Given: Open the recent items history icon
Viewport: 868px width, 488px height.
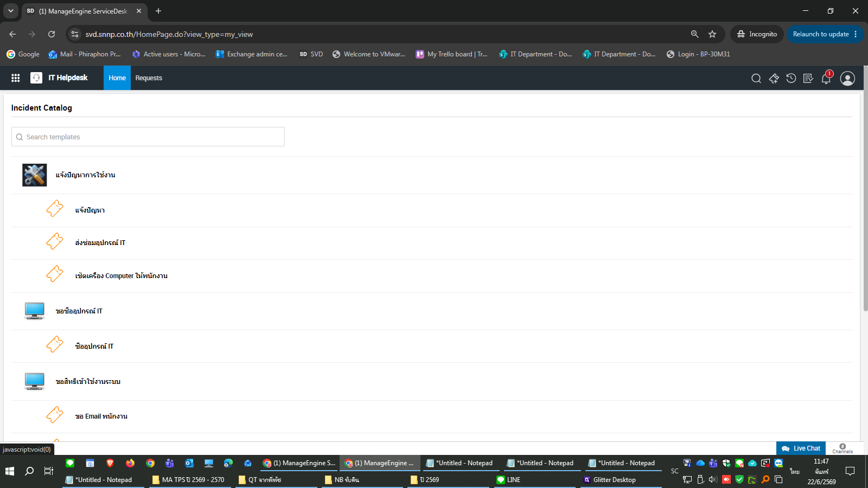Looking at the screenshot, I should (791, 79).
